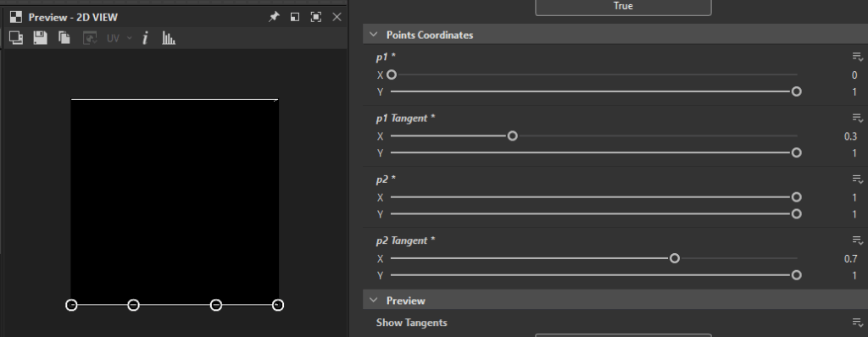This screenshot has height=337, width=868.
Task: Collapse the Preview section
Action: coord(374,301)
